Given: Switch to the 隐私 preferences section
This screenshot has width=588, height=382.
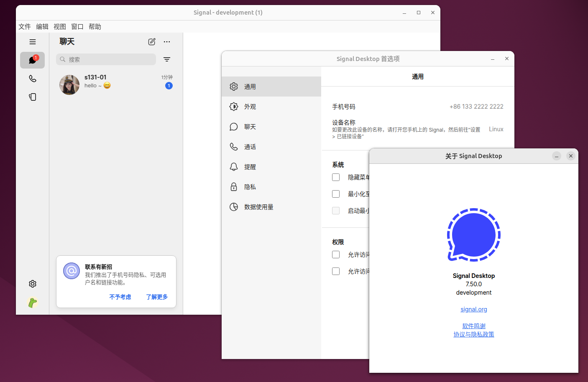Looking at the screenshot, I should tap(250, 186).
